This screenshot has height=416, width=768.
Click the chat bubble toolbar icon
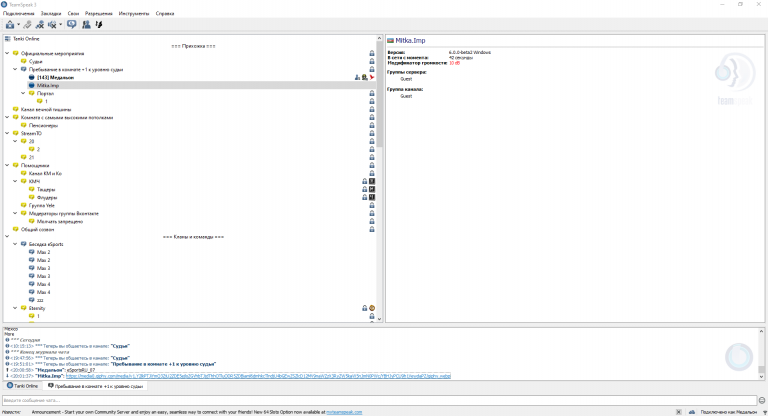(x=72, y=24)
